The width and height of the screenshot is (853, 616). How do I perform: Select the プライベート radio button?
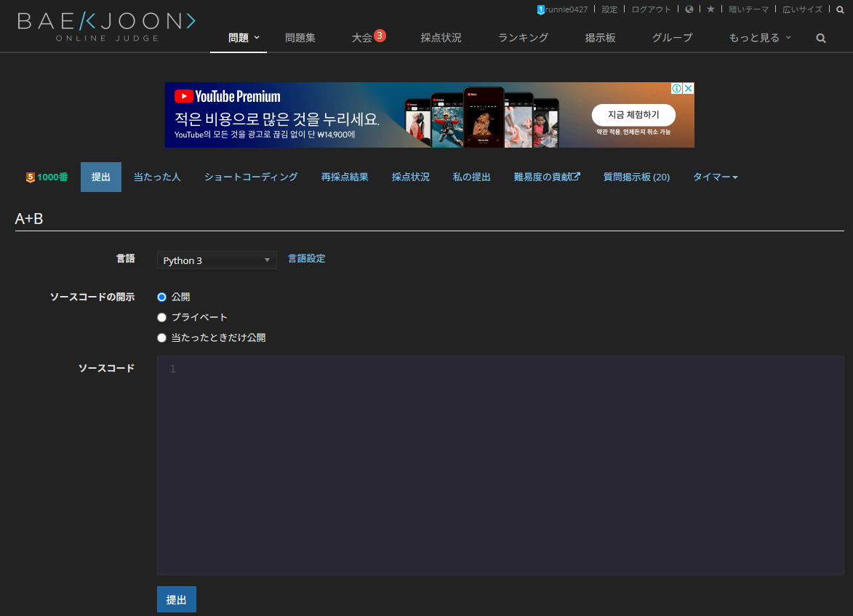click(x=161, y=317)
